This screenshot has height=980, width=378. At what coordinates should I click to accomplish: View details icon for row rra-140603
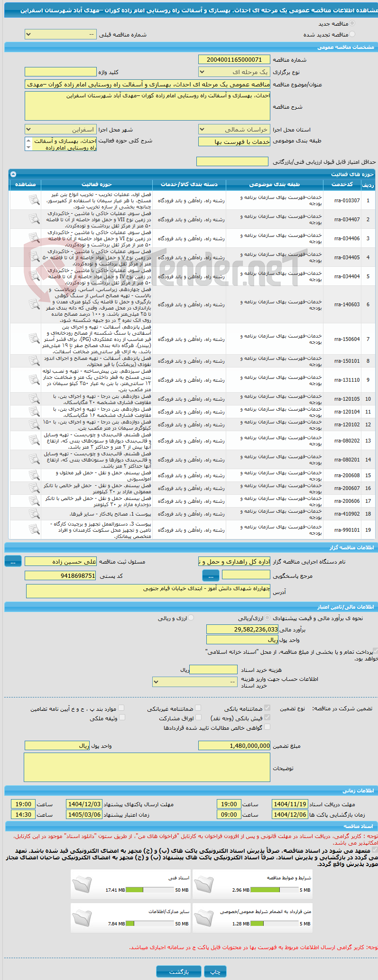click(x=34, y=304)
